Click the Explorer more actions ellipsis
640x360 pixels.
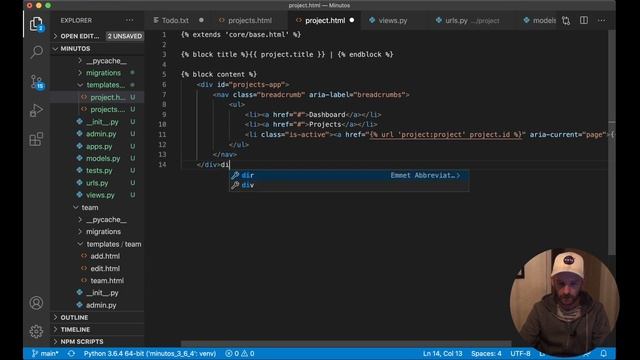[129, 20]
